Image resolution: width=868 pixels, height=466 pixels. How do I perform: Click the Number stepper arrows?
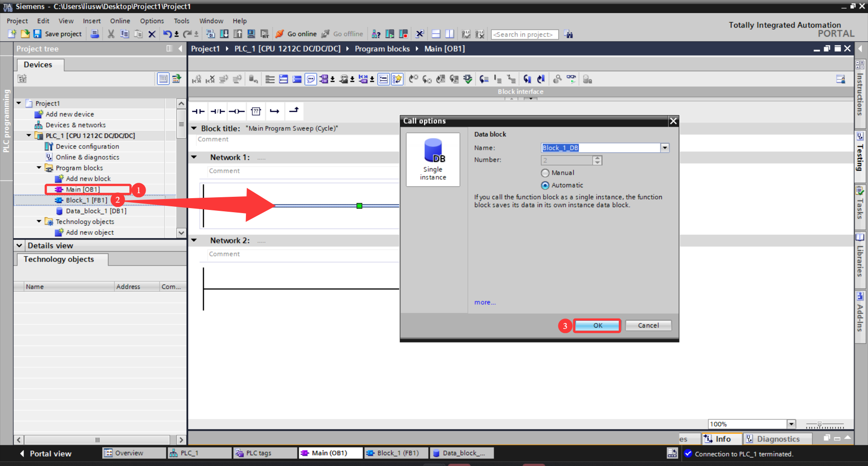(597, 160)
